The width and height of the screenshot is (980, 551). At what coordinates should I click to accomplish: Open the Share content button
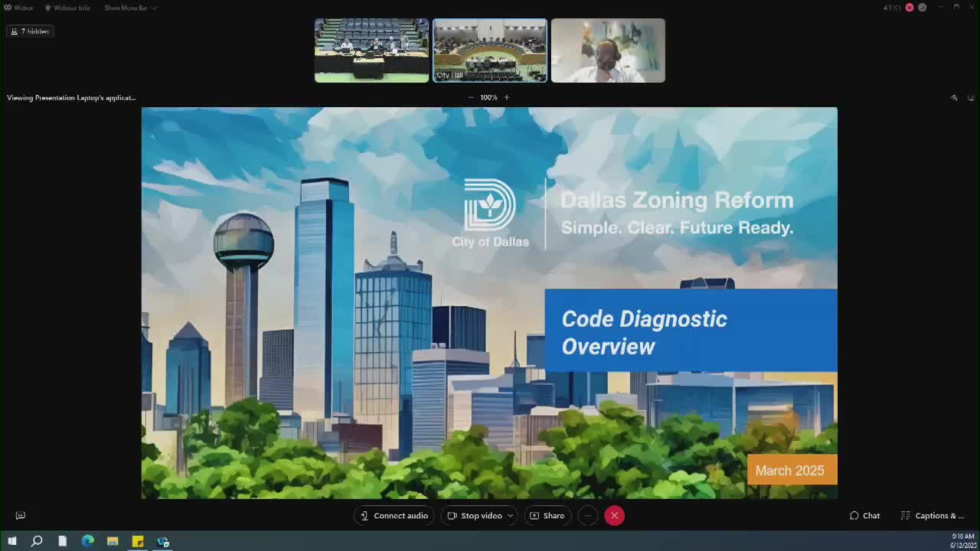pos(547,516)
